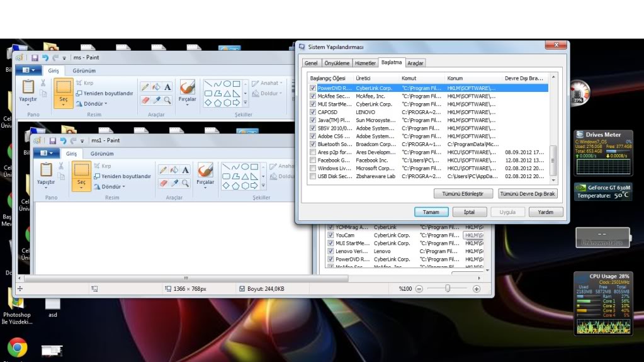This screenshot has width=644, height=362.
Task: Choose the Pentagon shape in ms - Paint
Action: click(218, 103)
